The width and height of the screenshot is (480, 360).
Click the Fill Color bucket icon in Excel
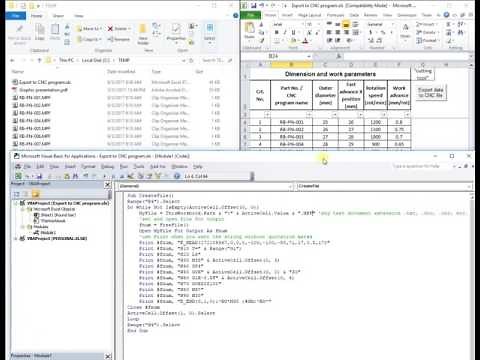coord(293,40)
